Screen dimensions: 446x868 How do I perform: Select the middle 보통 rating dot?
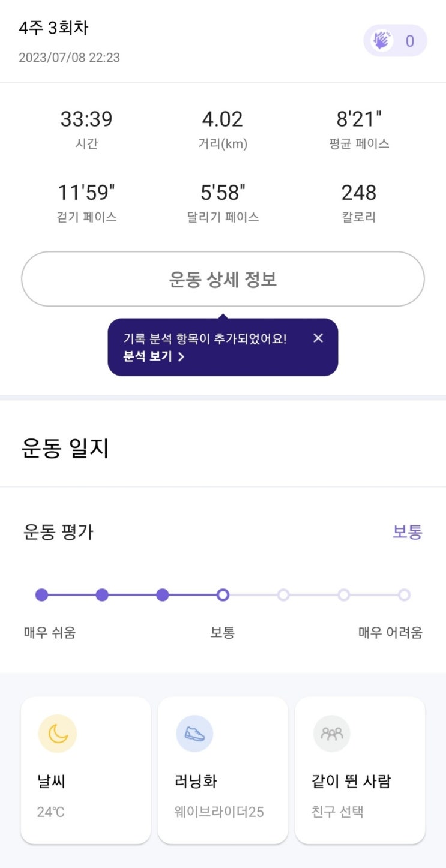pyautogui.click(x=223, y=595)
